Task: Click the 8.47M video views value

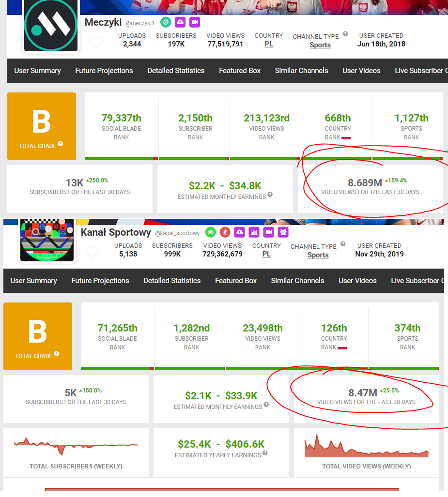Action: [363, 393]
